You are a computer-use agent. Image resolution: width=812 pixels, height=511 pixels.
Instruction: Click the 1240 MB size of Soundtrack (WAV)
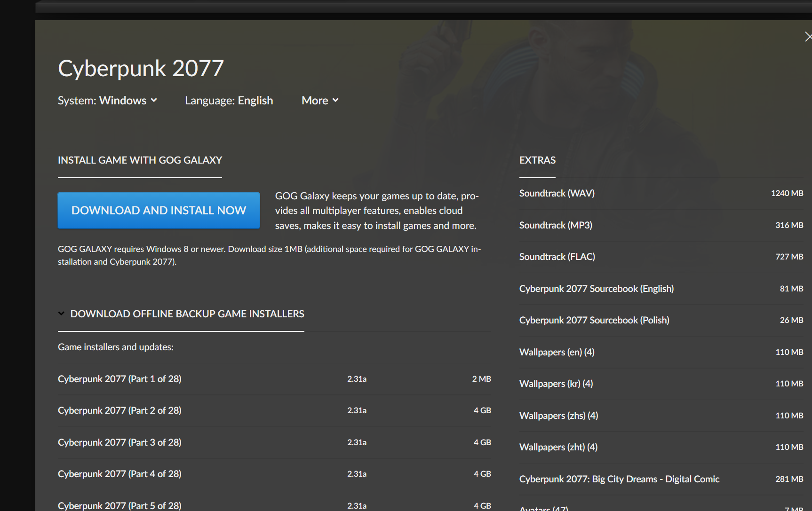coord(787,193)
